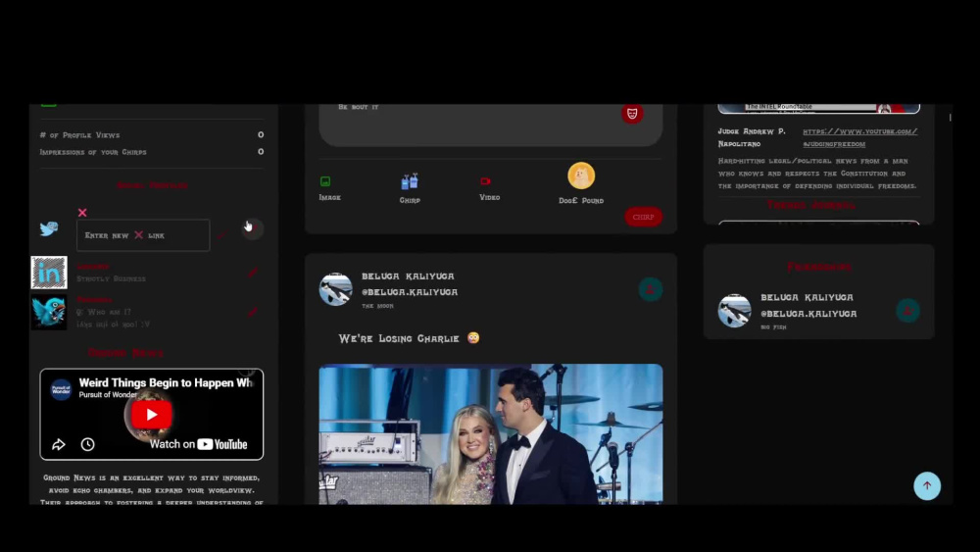Click the Twitter bird icon in Social Profiles

point(49,228)
